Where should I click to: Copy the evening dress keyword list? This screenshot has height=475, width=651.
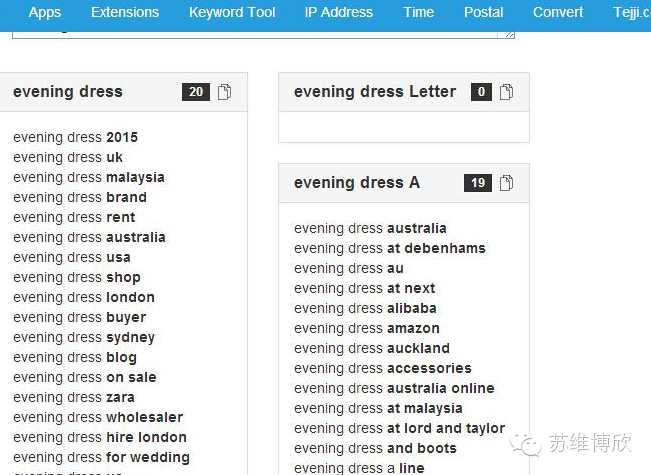[224, 92]
